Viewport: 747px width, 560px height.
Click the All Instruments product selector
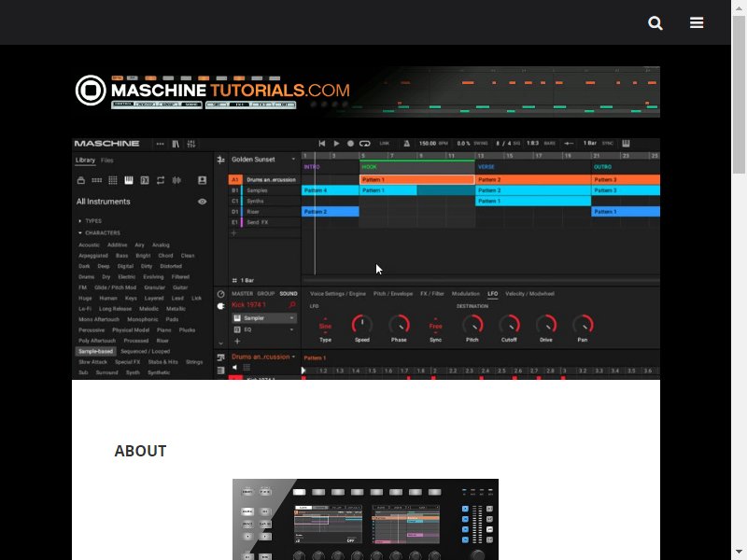click(104, 202)
